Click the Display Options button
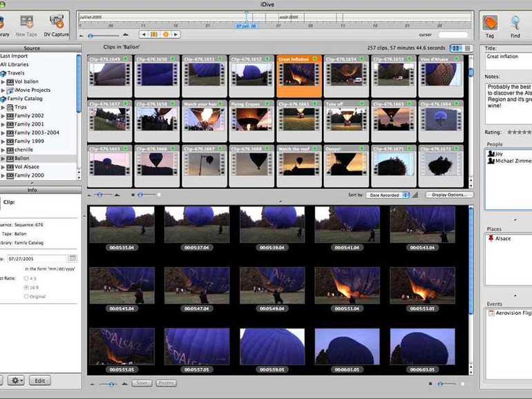 (x=449, y=195)
